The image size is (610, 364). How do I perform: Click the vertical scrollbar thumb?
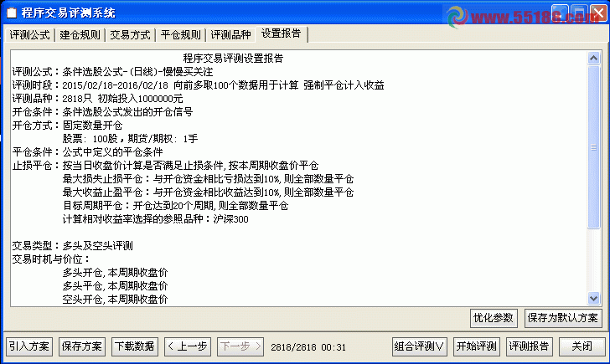tap(593, 147)
